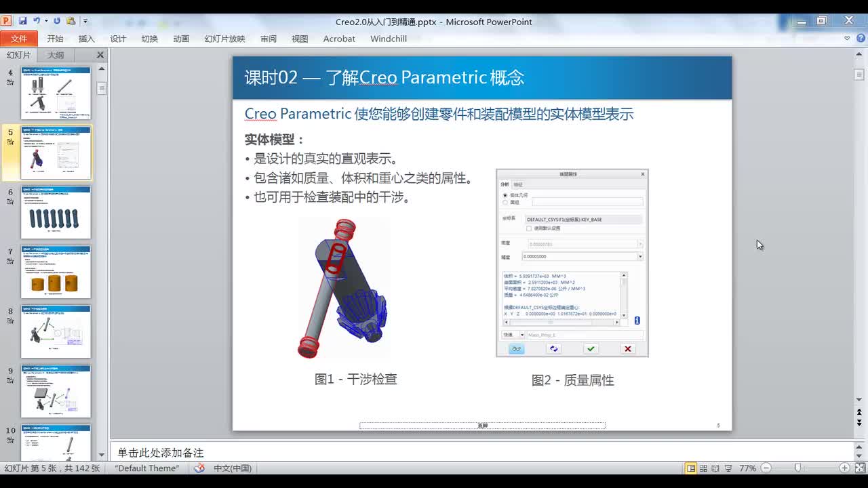
Task: Click the clipboard icon in quick access toolbar
Action: click(x=71, y=21)
